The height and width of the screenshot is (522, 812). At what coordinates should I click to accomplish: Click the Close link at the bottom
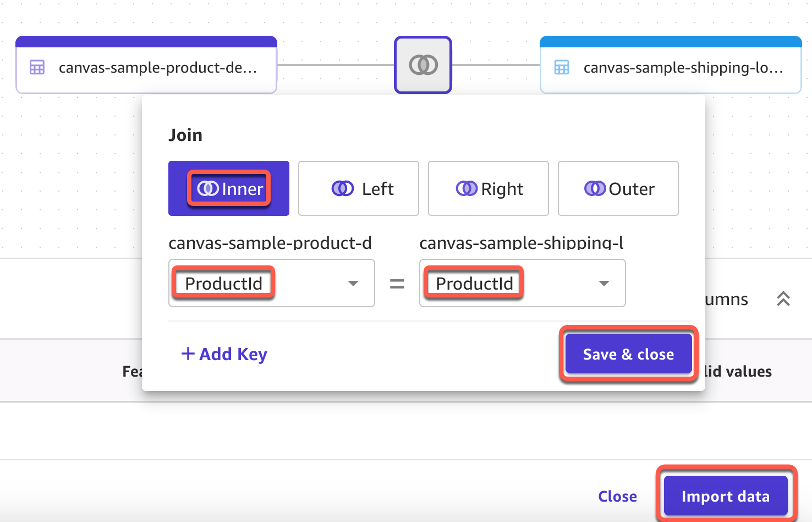pos(617,496)
